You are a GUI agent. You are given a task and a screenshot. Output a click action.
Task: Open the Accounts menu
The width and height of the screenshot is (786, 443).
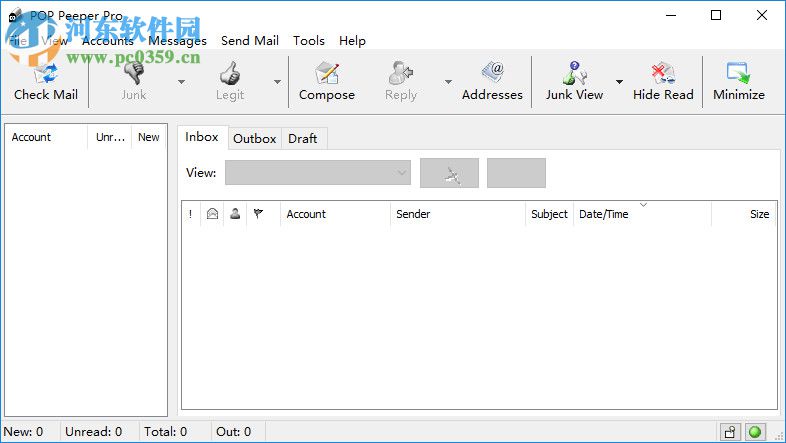click(108, 41)
